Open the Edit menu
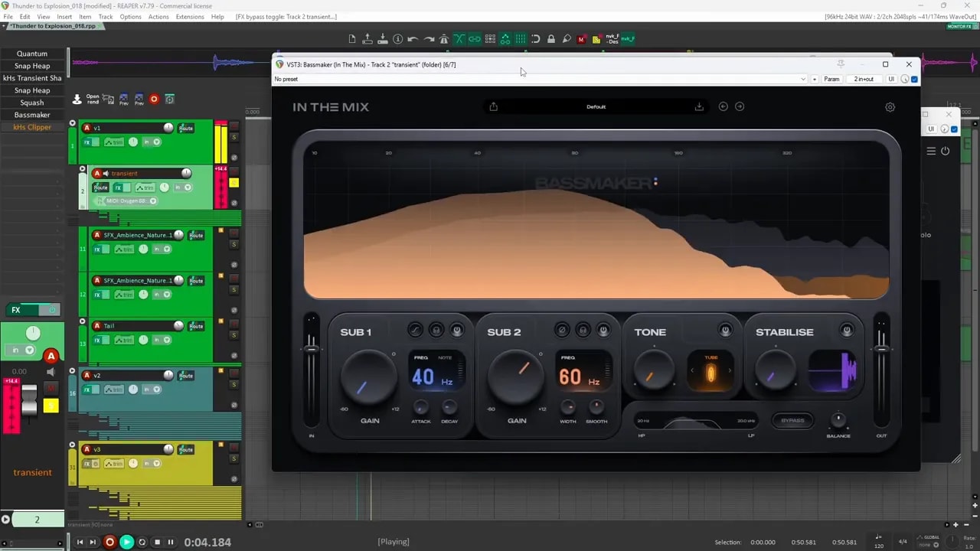 [25, 17]
